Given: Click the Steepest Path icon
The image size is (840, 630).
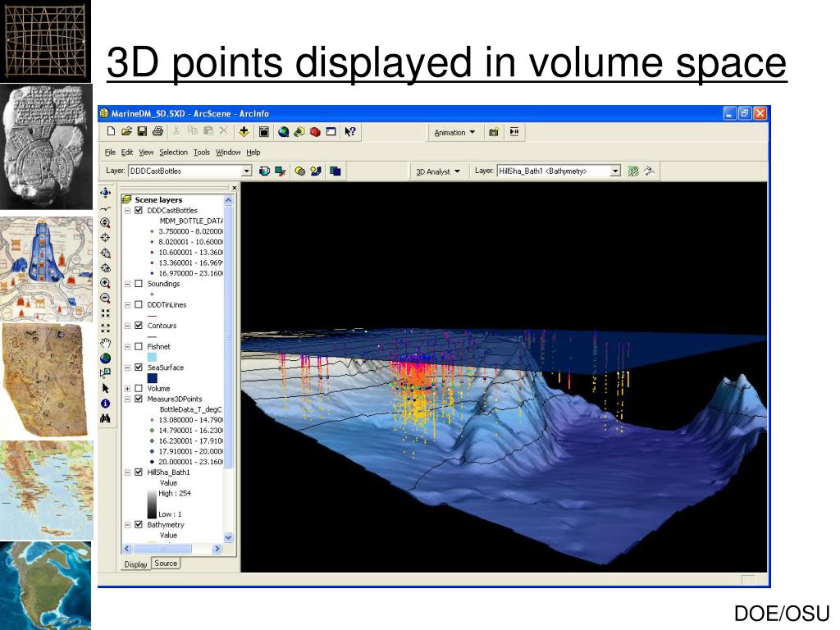Looking at the screenshot, I should [x=650, y=171].
